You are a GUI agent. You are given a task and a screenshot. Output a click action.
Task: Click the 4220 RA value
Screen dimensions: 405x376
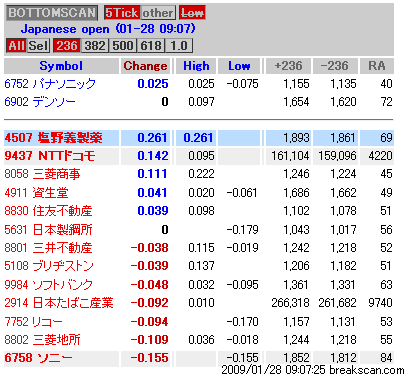click(380, 156)
